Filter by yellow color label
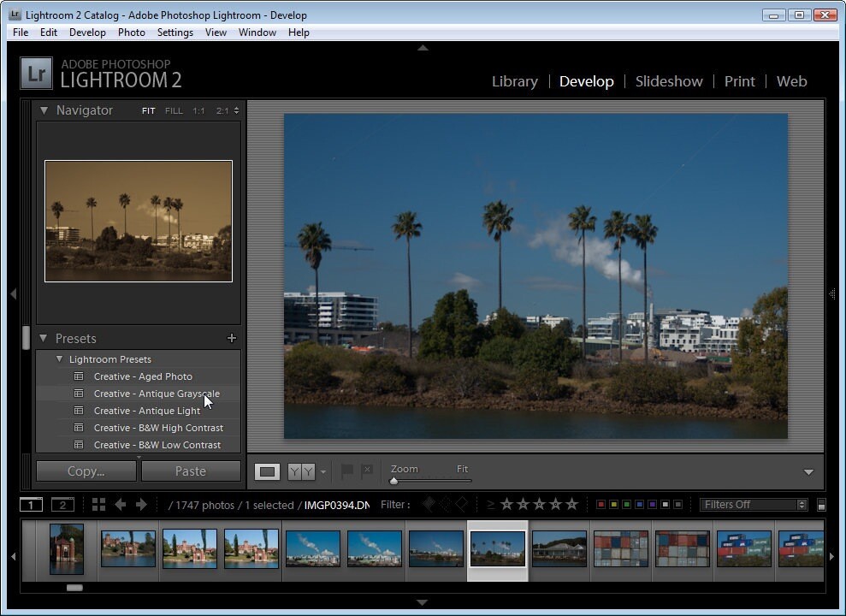Screen dimensions: 846x616 [x=613, y=504]
